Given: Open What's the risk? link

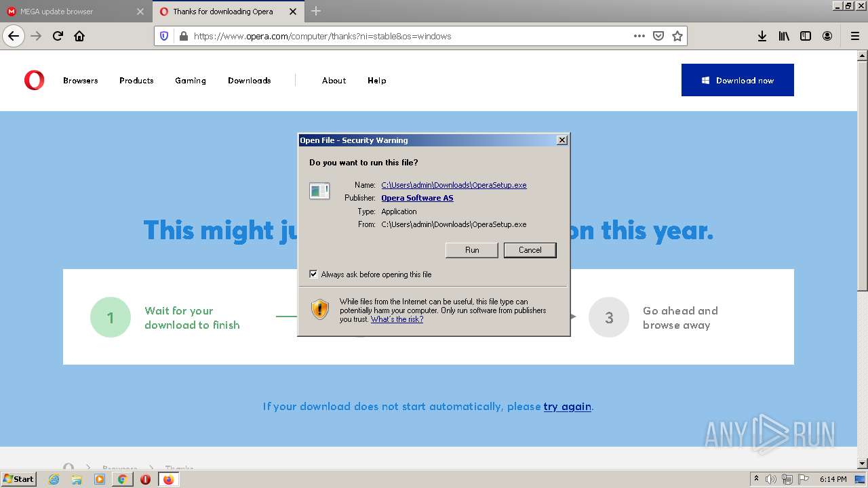Looking at the screenshot, I should (397, 319).
